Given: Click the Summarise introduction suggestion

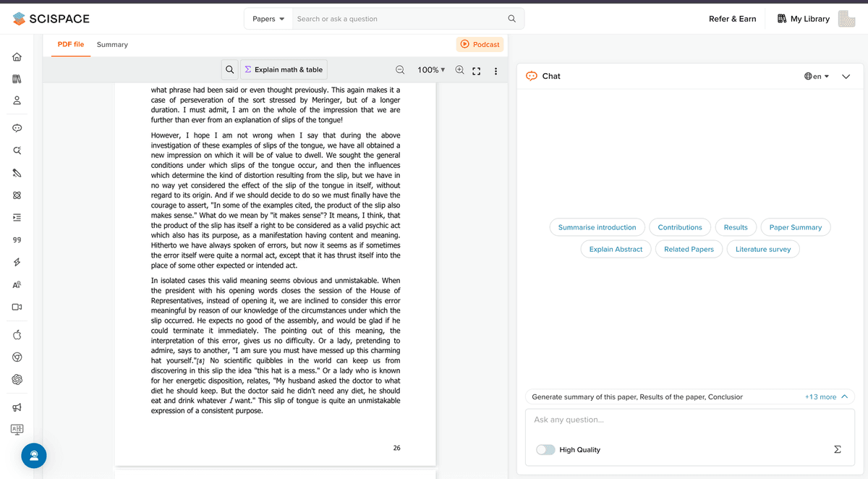Looking at the screenshot, I should click(597, 227).
